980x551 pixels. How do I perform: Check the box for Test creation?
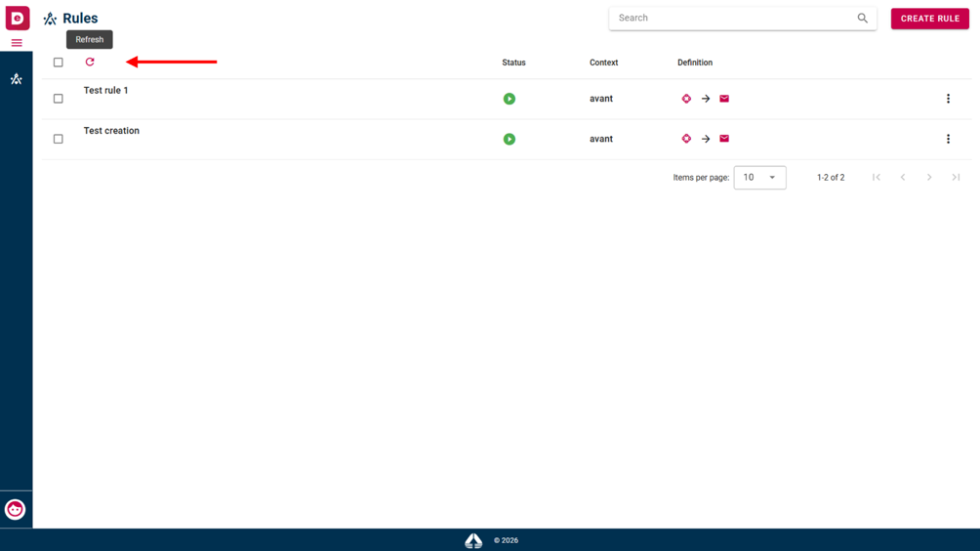click(59, 139)
